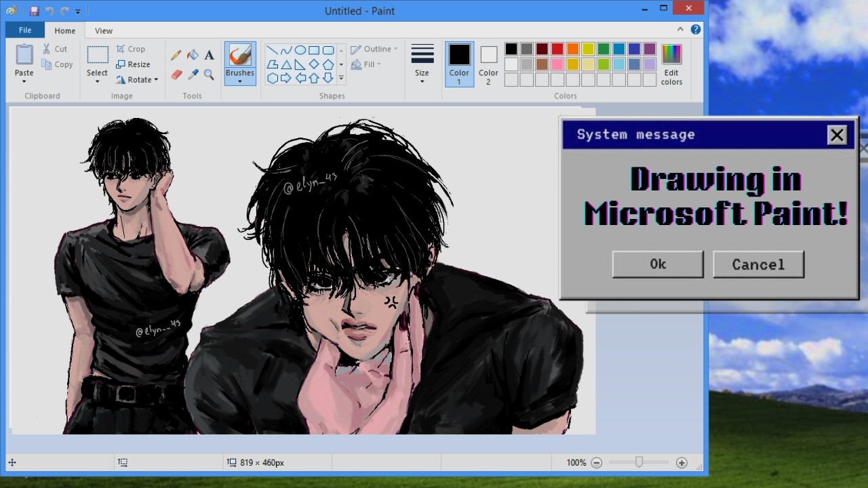The image size is (868, 488).
Task: Open the File menu
Action: click(x=25, y=30)
